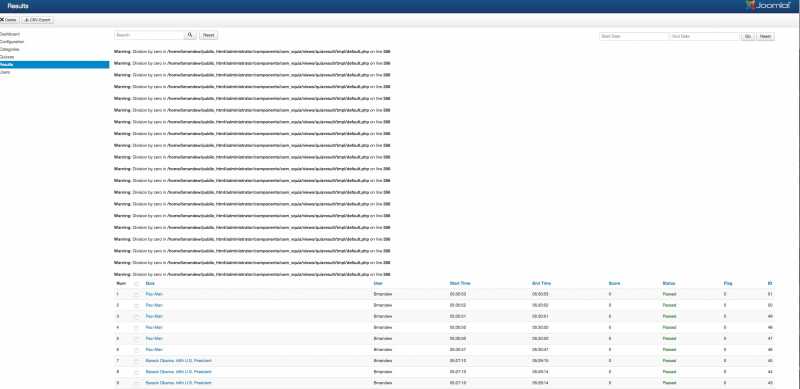Open the first Pac-Man quiz result link
Image resolution: width=800 pixels, height=389 pixels.
tap(154, 295)
